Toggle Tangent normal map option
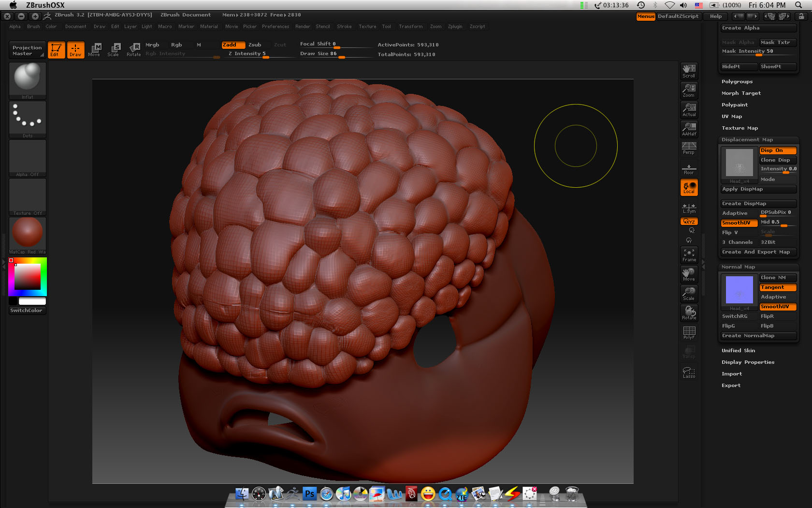The image size is (812, 508). tap(777, 287)
